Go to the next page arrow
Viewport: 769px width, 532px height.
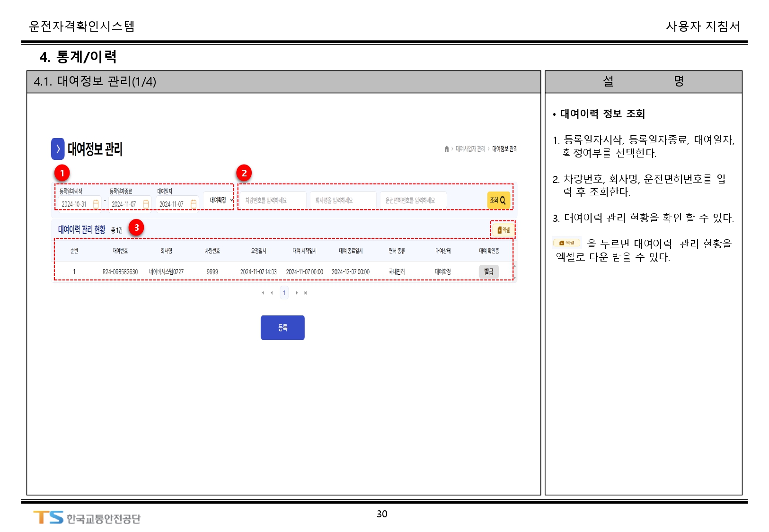click(x=297, y=293)
